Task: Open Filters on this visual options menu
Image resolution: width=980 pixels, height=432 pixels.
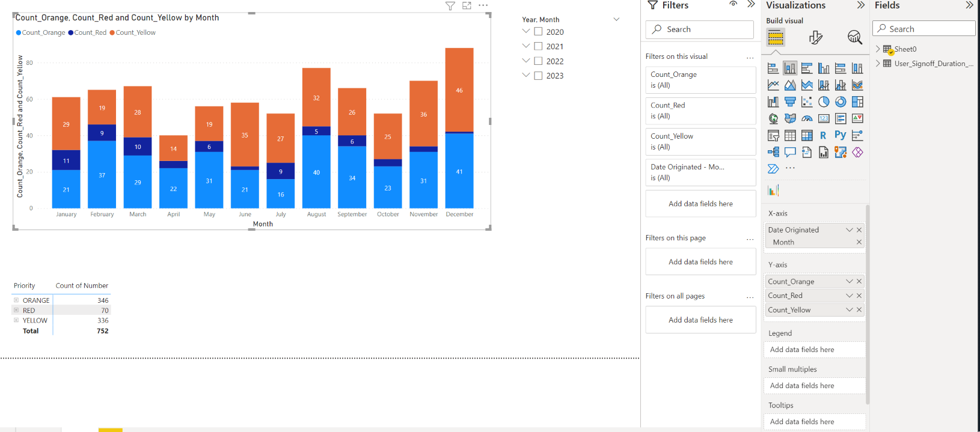Action: pos(750,58)
